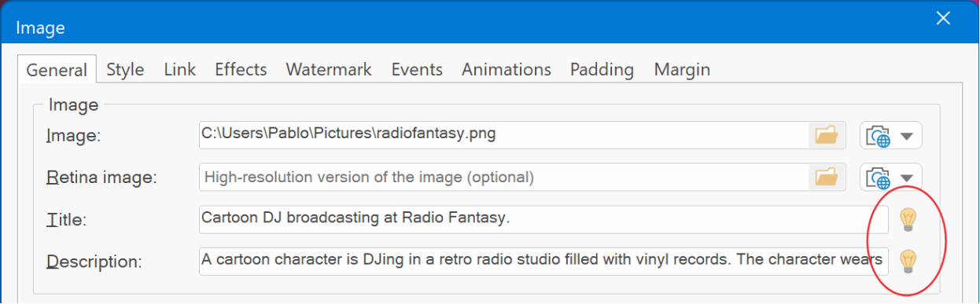This screenshot has width=980, height=304.
Task: Switch to Animations tab
Action: pos(507,69)
